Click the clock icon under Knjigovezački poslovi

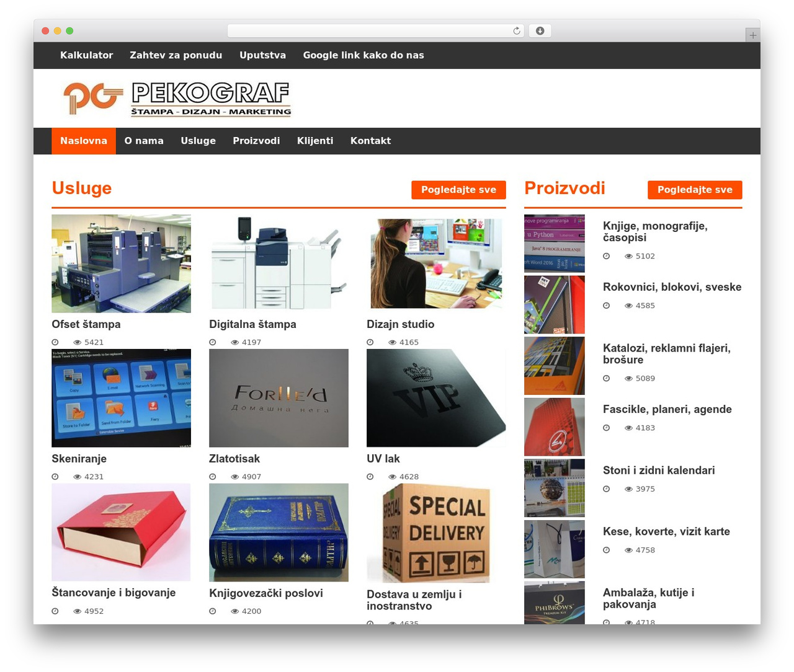pyautogui.click(x=213, y=611)
